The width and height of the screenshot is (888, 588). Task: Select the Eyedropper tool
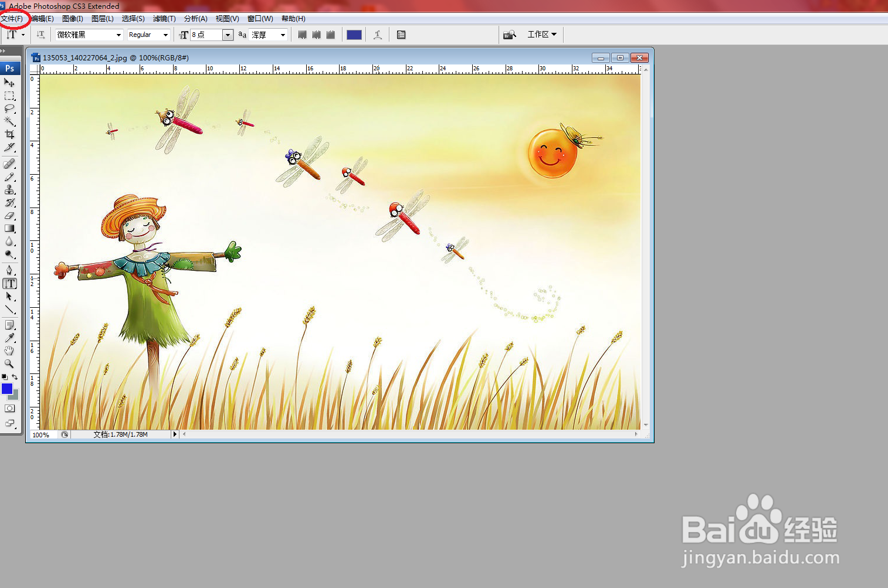(x=9, y=338)
